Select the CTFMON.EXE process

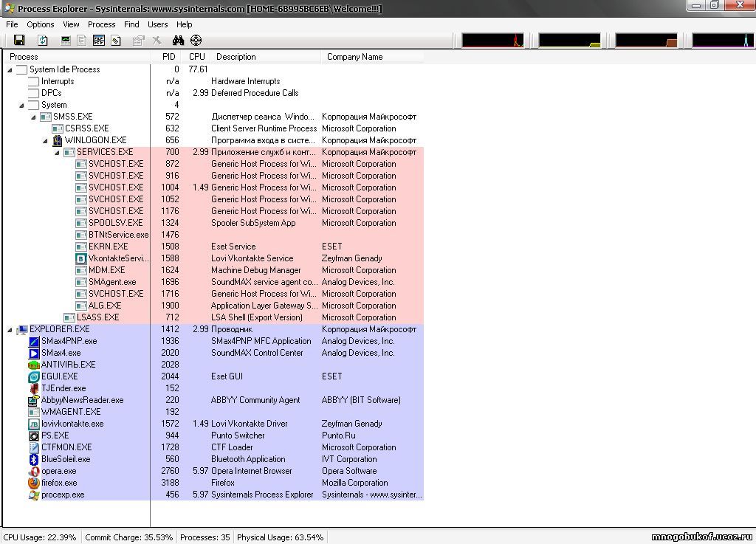[x=226, y=447]
